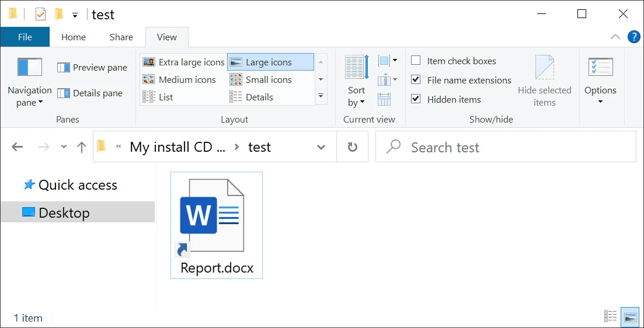Open the File menu
This screenshot has width=644, height=328.
point(25,37)
